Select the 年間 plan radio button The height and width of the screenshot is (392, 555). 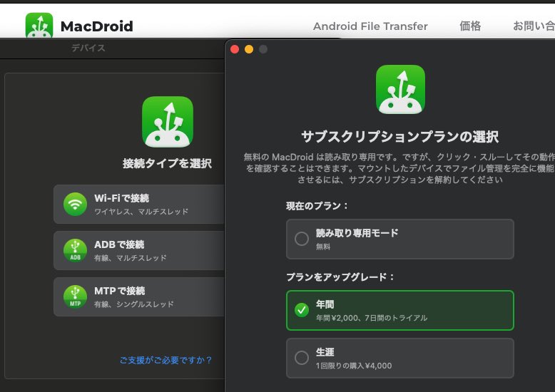pos(302,310)
